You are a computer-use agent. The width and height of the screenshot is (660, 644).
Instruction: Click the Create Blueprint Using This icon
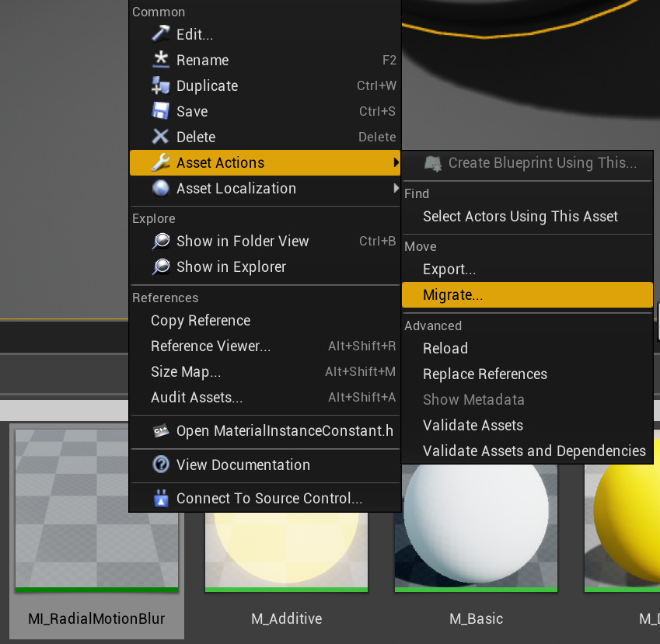[433, 164]
